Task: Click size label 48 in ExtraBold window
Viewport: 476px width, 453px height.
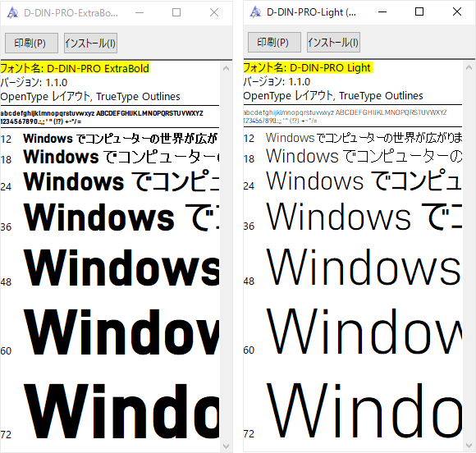Action: (6, 282)
